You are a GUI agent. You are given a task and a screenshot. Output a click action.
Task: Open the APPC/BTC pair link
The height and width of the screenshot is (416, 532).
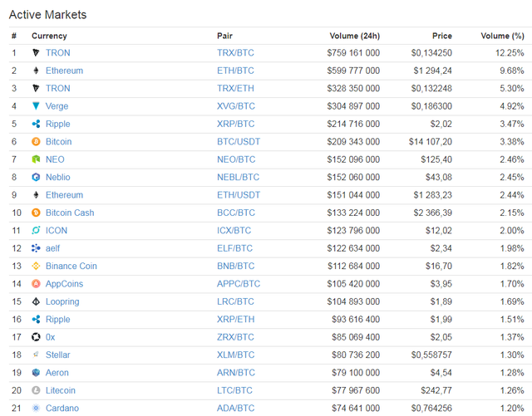(x=239, y=284)
